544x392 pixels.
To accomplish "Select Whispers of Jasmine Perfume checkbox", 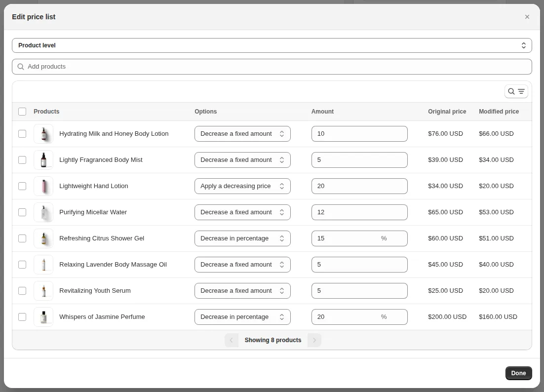I will point(22,317).
